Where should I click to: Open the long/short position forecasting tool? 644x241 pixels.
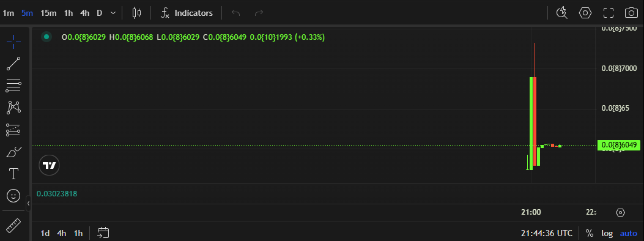[x=13, y=130]
